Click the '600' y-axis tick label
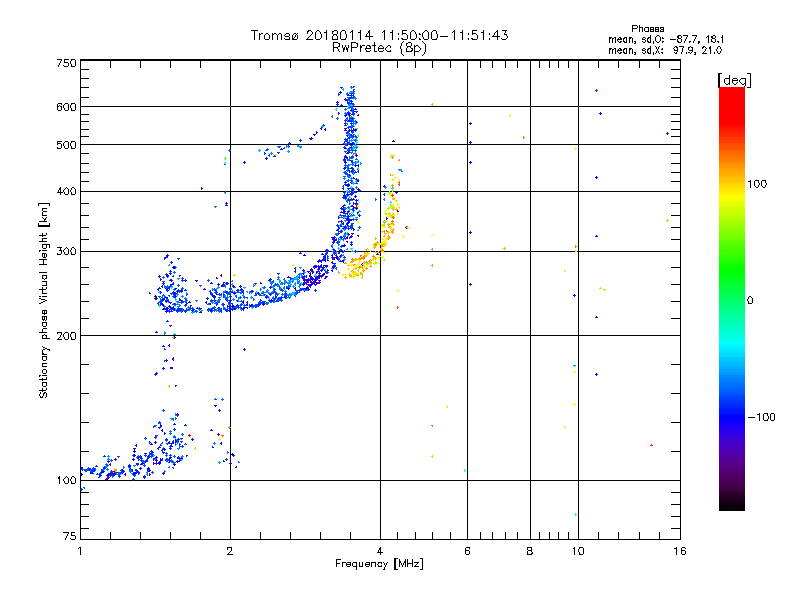The image size is (800, 600). pyautogui.click(x=66, y=107)
